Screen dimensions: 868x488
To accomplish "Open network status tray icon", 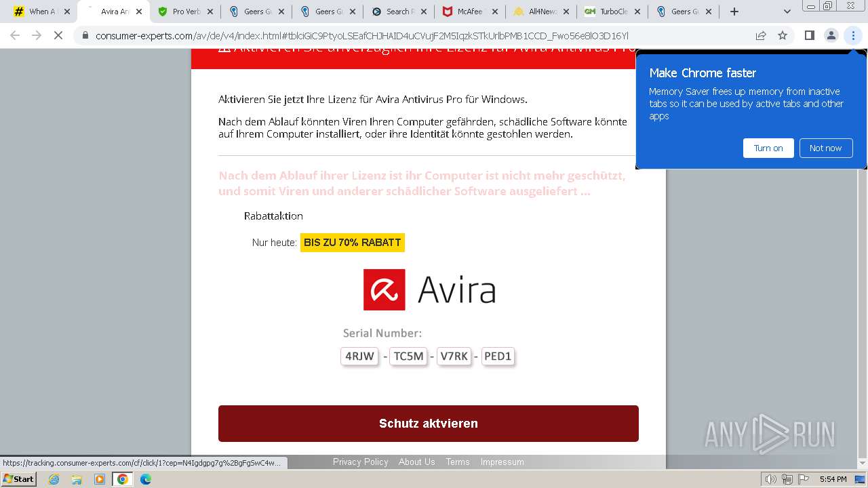I will point(787,479).
